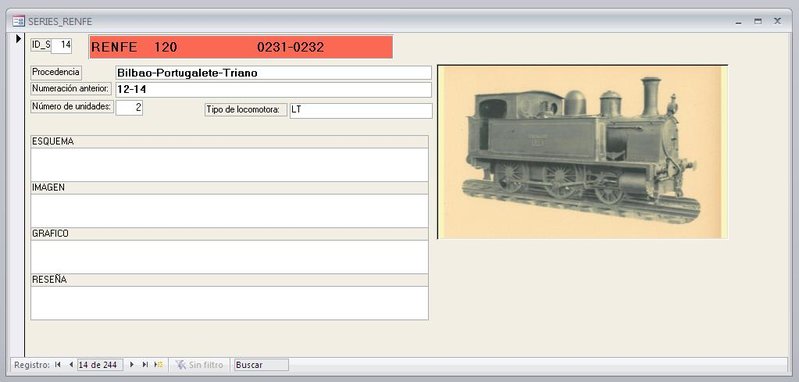Click the Buscar search box
This screenshot has height=382, width=799.
261,365
